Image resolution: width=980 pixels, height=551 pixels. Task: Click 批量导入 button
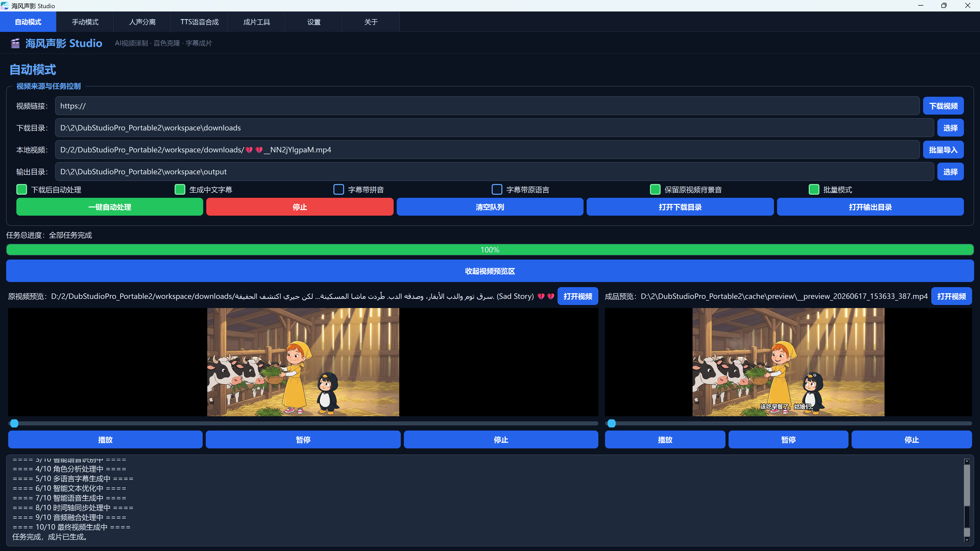[943, 150]
